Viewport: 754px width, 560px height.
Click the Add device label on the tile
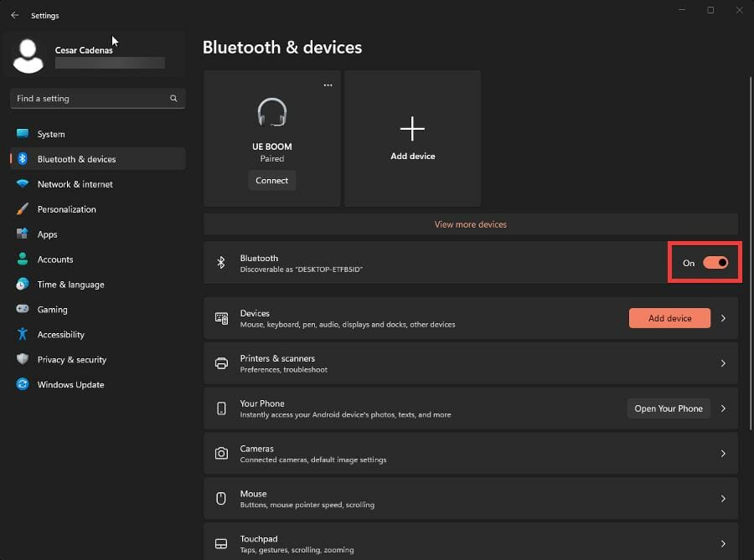[x=412, y=156]
